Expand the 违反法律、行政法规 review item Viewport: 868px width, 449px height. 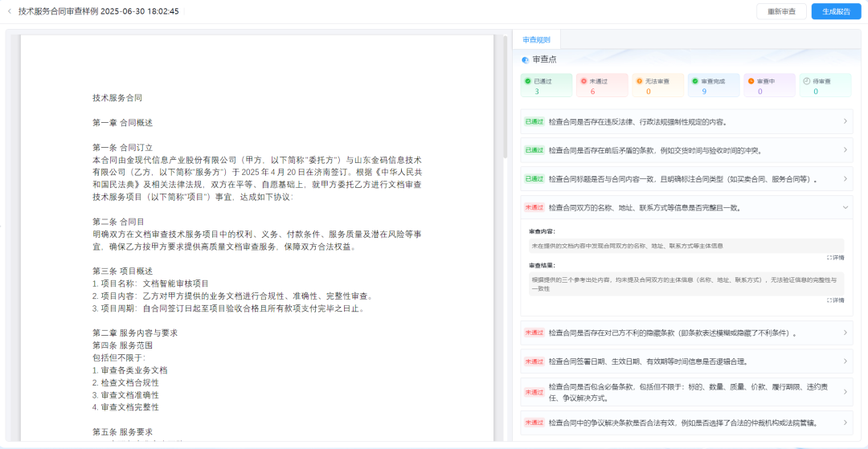pyautogui.click(x=845, y=122)
